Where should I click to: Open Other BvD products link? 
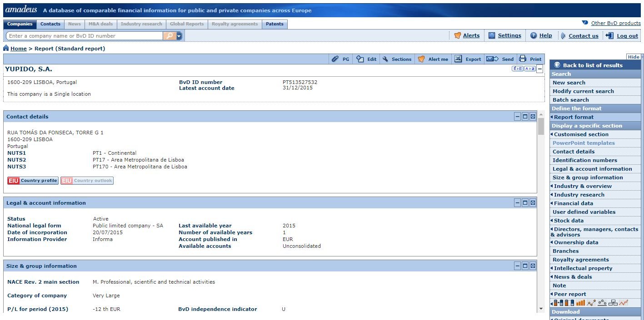point(616,23)
